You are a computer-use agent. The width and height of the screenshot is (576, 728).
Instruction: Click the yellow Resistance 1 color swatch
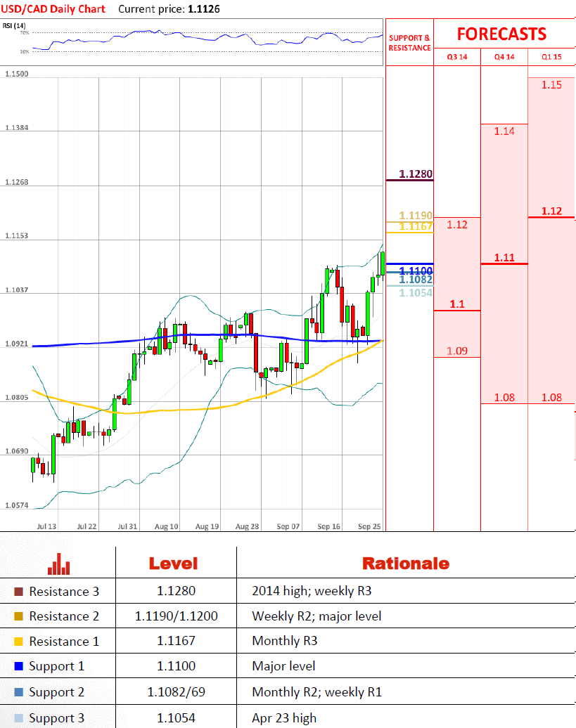pyautogui.click(x=18, y=642)
